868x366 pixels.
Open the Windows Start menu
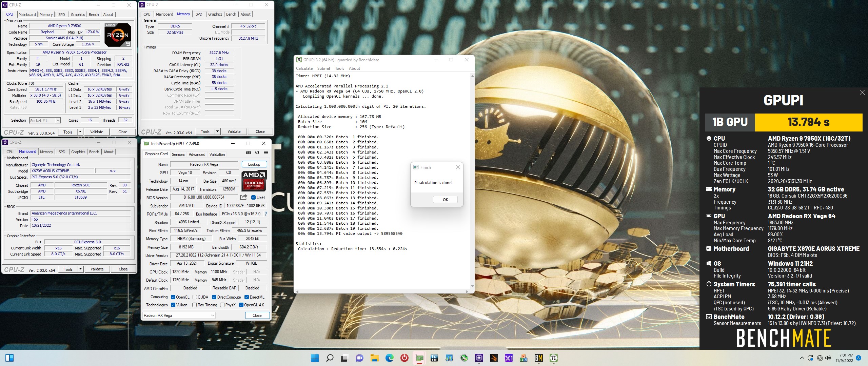point(315,358)
